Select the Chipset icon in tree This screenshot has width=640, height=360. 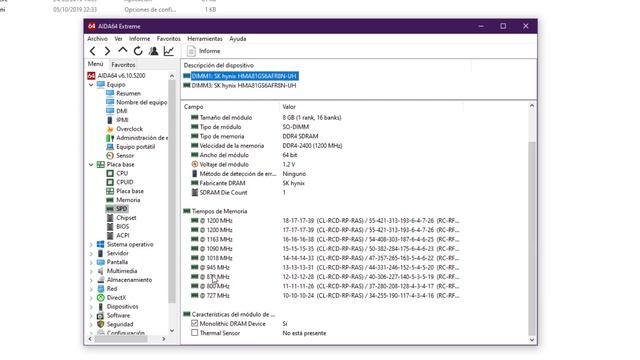click(110, 218)
